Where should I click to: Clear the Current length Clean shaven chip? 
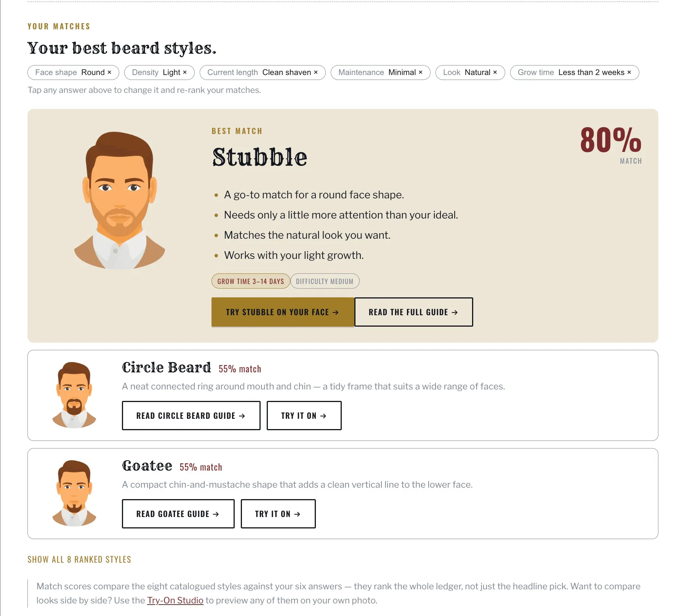tap(263, 72)
